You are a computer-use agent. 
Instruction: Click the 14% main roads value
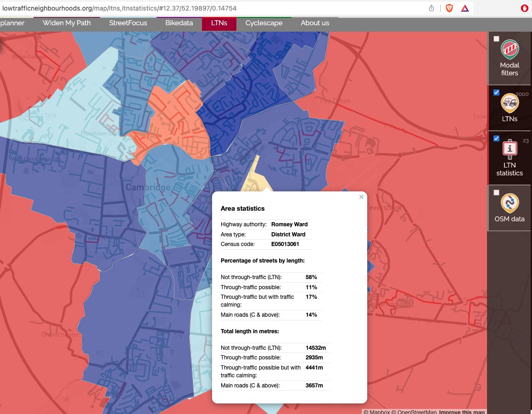[x=311, y=315]
